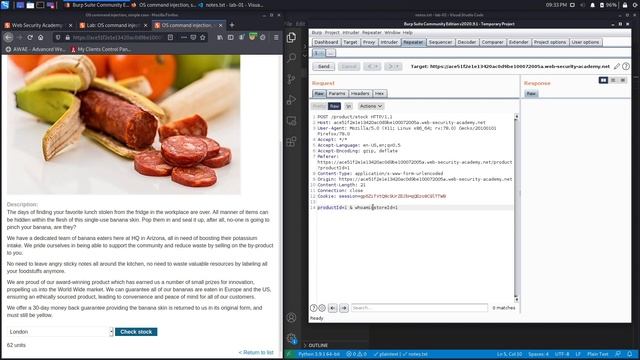This screenshot has width=640, height=360.
Task: Open VS Code Manage gear icon
Action: point(291,338)
